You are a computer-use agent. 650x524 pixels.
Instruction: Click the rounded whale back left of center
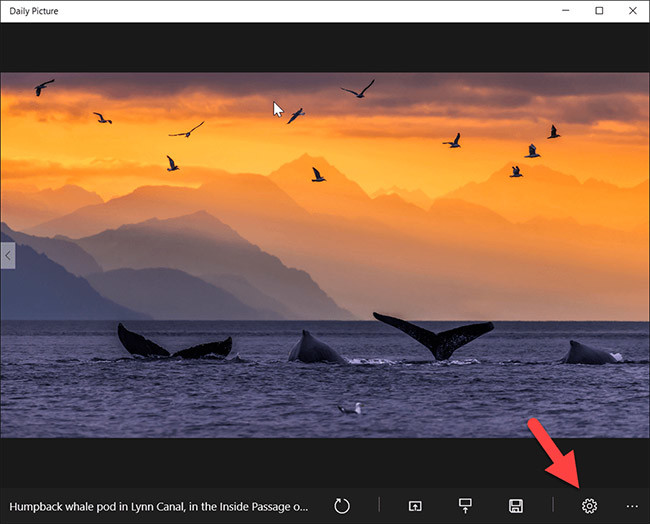315,349
